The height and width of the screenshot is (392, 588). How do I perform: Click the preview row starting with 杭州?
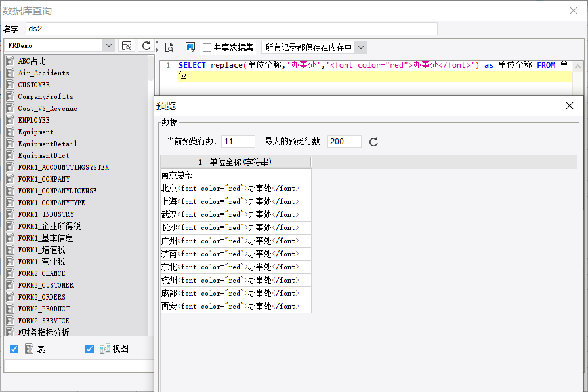[x=236, y=280]
